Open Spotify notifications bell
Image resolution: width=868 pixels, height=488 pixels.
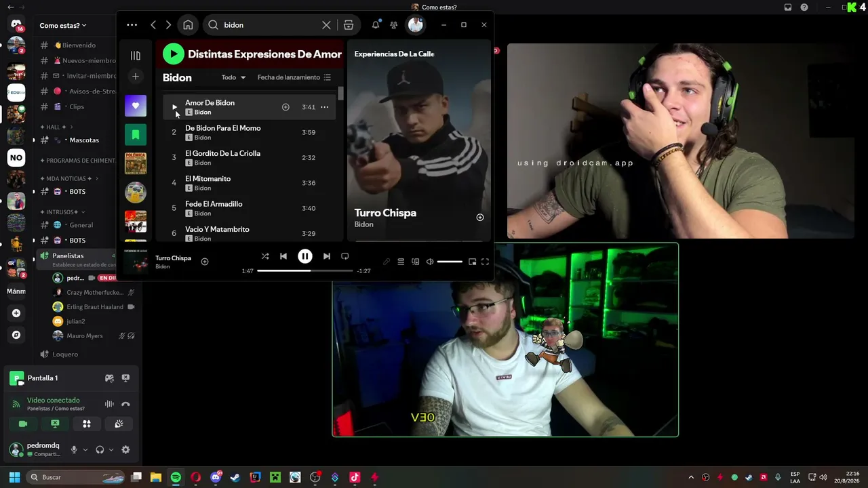point(375,25)
